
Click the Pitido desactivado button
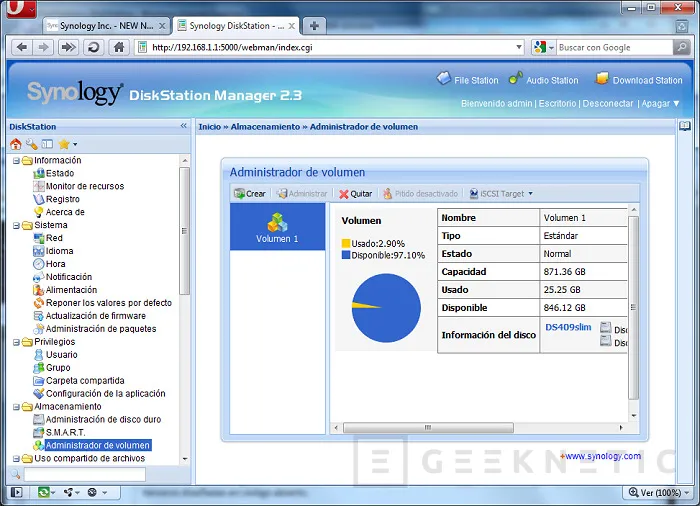421,194
